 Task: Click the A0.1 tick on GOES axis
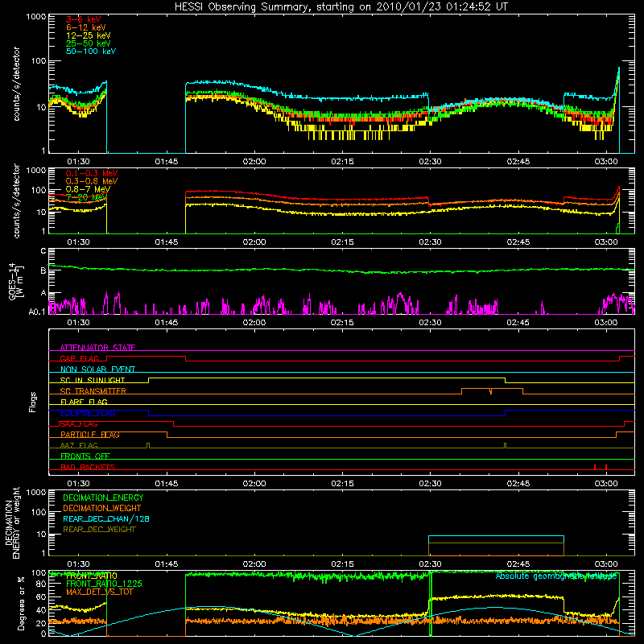[37, 312]
